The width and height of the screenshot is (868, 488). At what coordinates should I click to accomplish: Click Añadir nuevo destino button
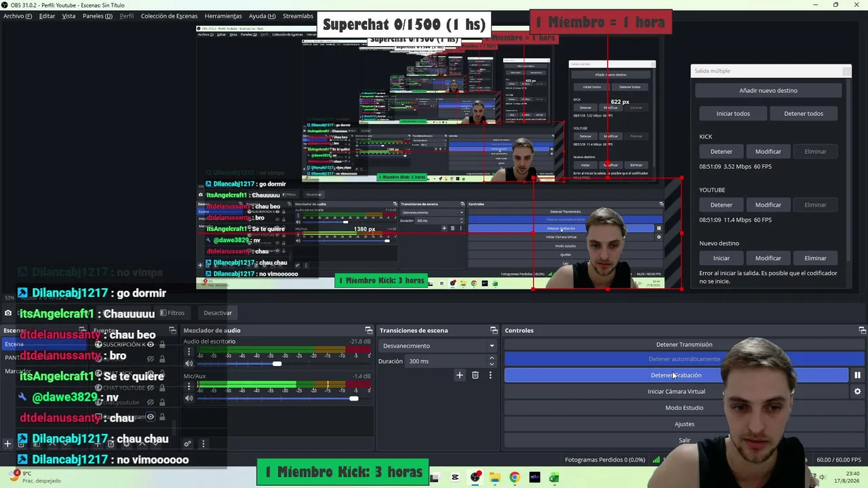pos(768,90)
